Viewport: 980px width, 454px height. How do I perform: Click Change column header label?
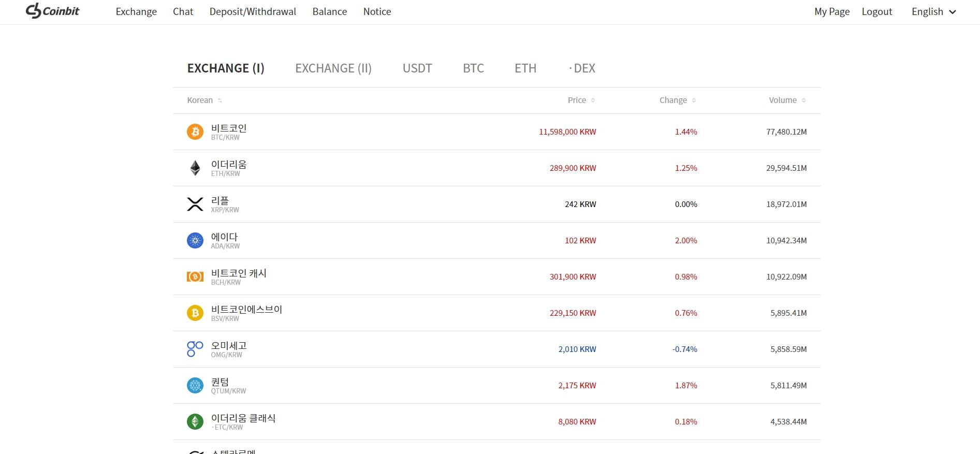coord(673,100)
